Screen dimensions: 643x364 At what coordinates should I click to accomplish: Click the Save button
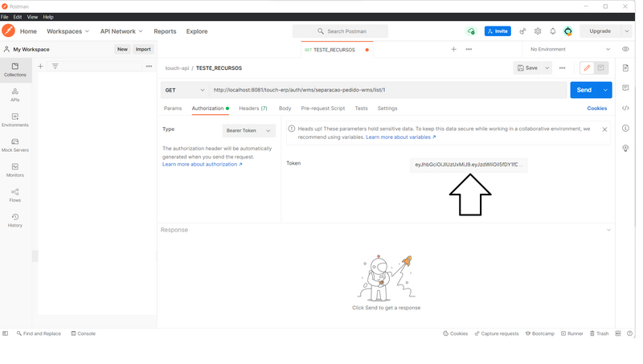click(x=528, y=68)
